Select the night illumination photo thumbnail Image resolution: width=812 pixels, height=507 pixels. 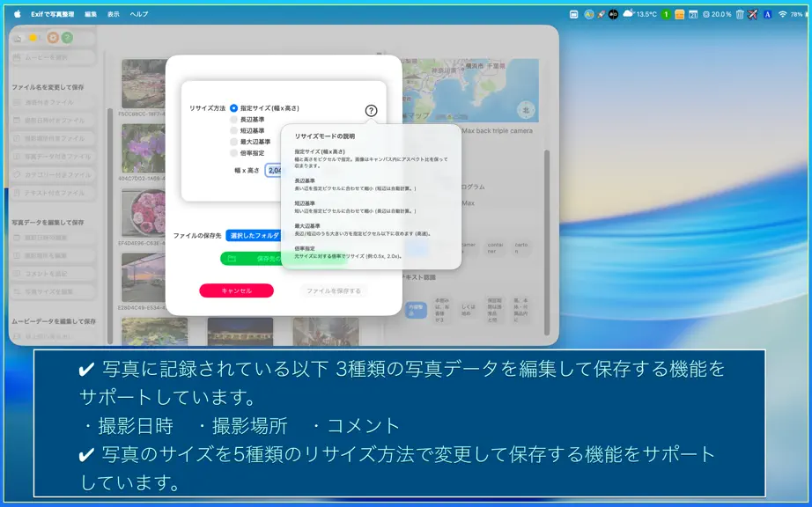tap(240, 332)
